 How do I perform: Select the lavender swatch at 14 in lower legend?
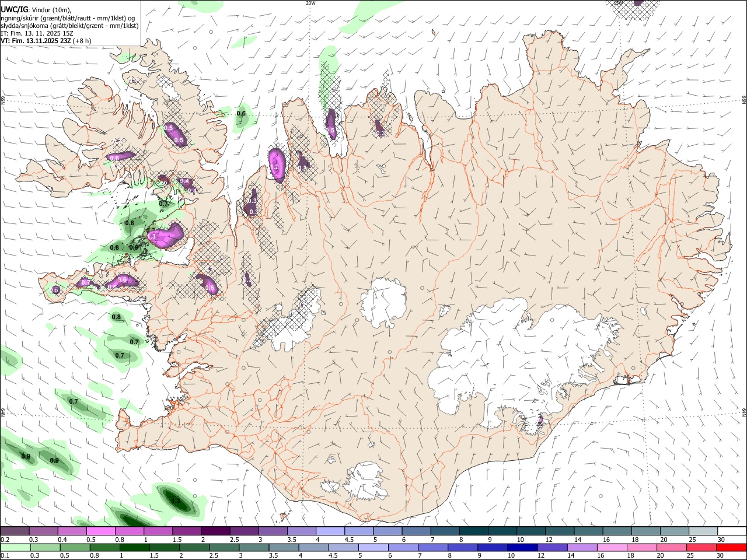coord(581,547)
